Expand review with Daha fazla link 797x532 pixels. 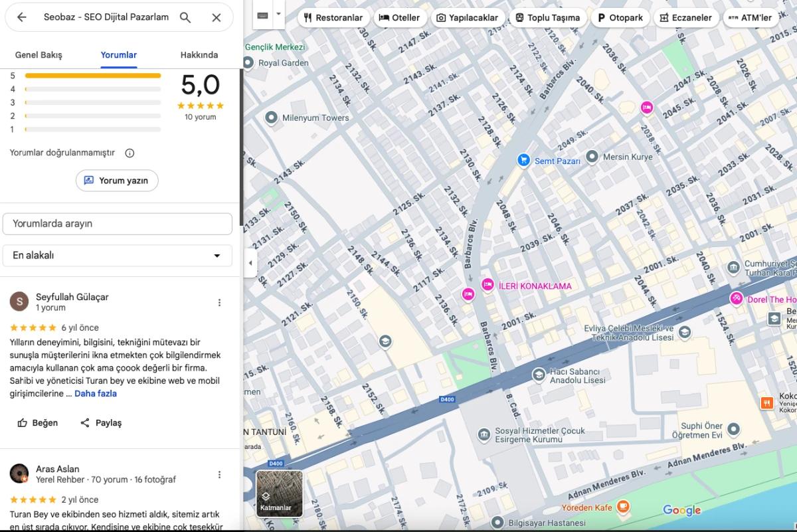click(x=96, y=394)
